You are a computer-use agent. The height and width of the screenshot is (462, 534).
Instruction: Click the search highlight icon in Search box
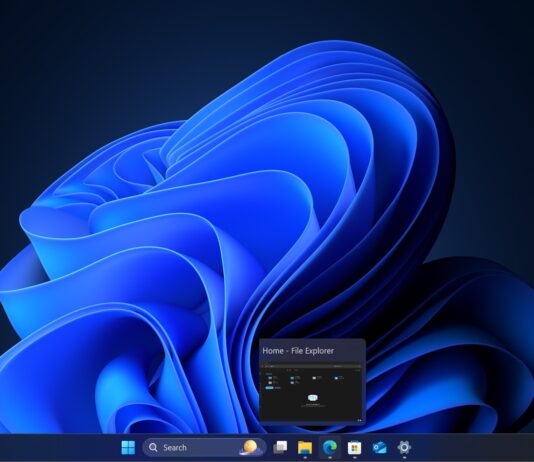[251, 447]
